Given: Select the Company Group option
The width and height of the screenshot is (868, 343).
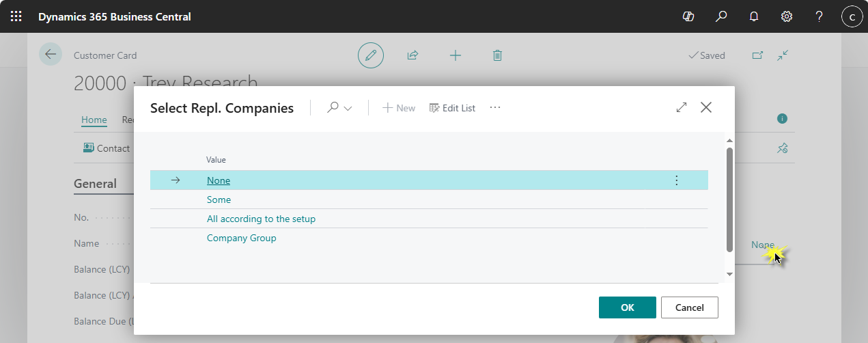Looking at the screenshot, I should click(x=241, y=238).
